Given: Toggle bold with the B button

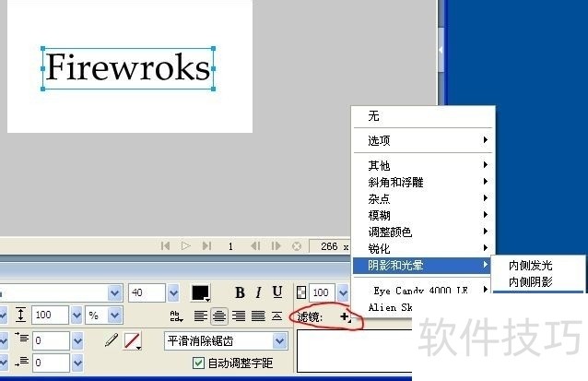Looking at the screenshot, I should tap(240, 292).
